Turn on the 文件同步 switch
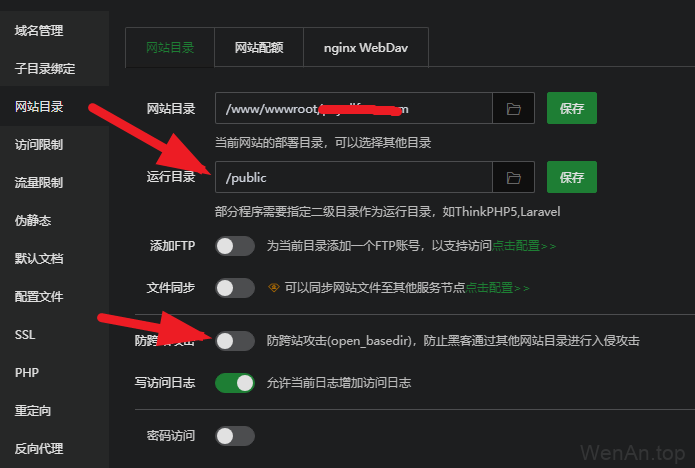 [x=235, y=288]
